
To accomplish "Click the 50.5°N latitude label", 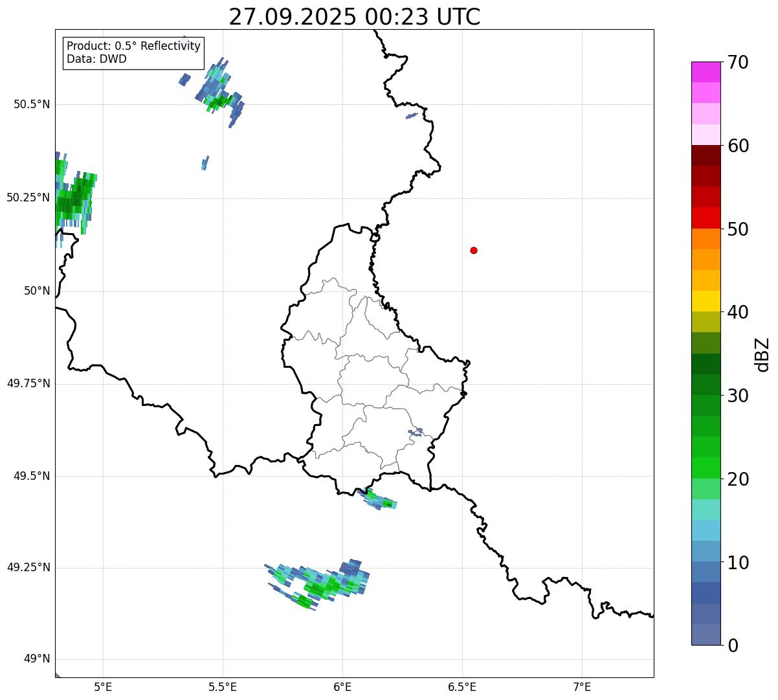I will click(x=32, y=104).
